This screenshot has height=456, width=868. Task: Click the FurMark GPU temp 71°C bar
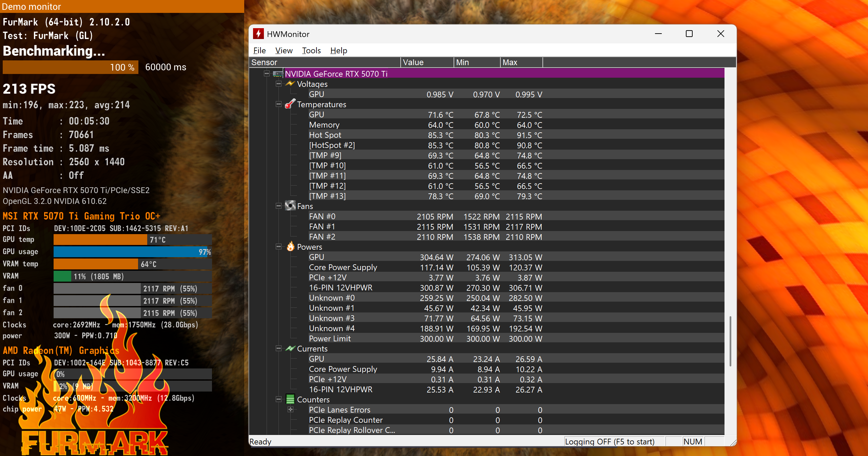point(133,240)
